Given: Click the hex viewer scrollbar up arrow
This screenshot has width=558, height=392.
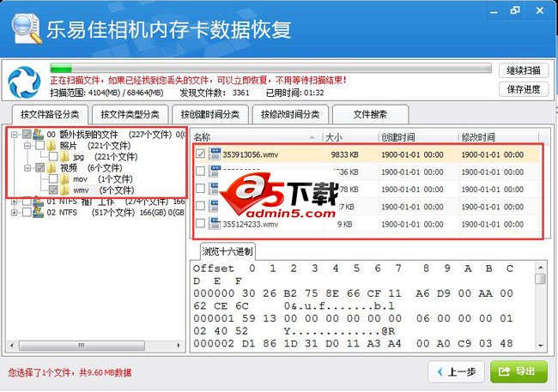Looking at the screenshot, I should pos(541,267).
